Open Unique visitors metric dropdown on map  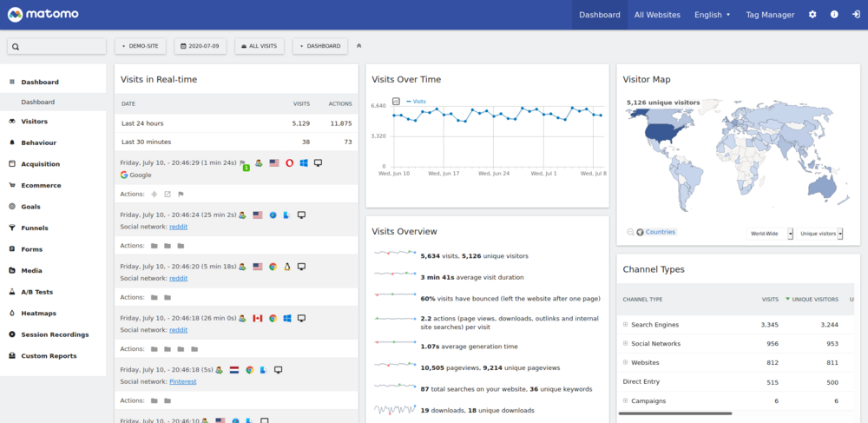821,234
